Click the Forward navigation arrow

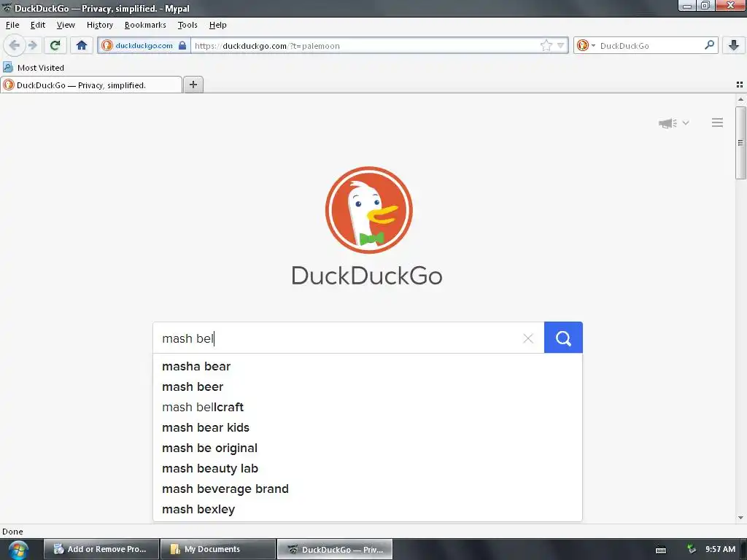(32, 46)
